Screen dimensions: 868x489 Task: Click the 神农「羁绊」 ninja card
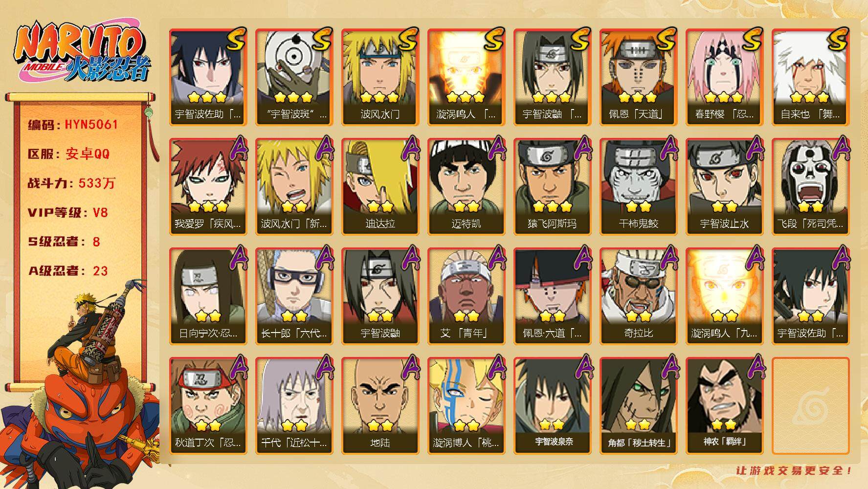coord(724,406)
